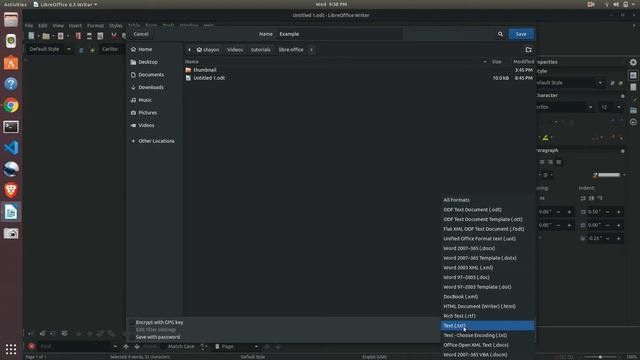Open Ubuntu Software from the dock
640x360 pixels.
pos(11,62)
